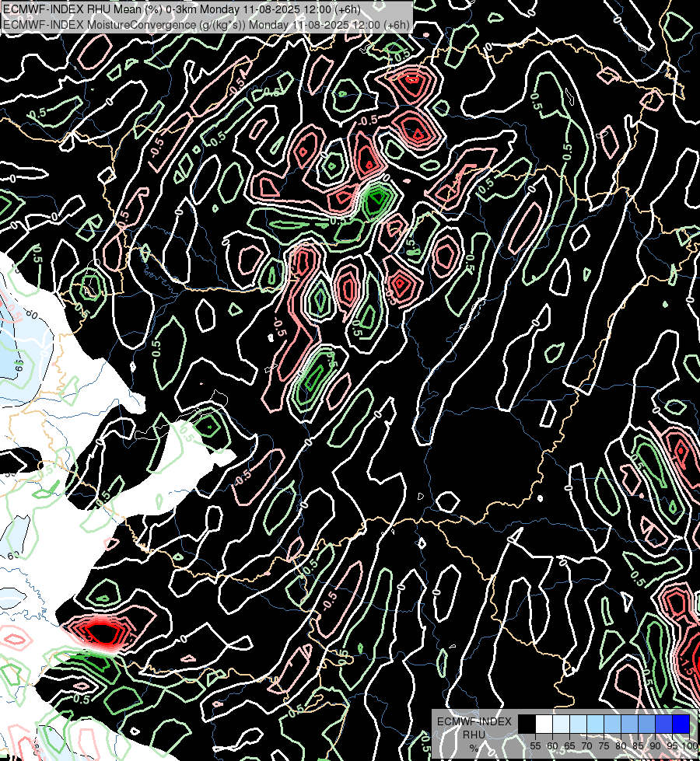The image size is (700, 761).
Task: Click the 85 tick label on the legend
Action: 638,746
